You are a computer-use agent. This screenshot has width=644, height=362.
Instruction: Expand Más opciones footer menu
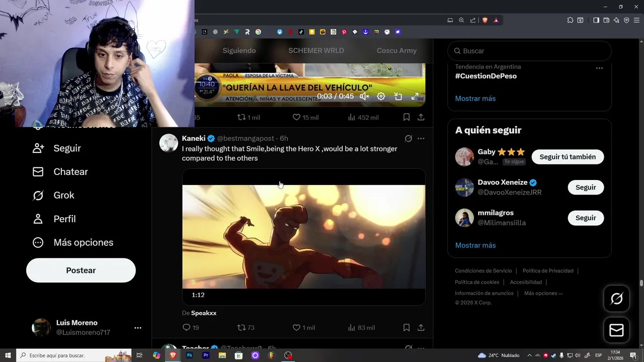(x=543, y=293)
